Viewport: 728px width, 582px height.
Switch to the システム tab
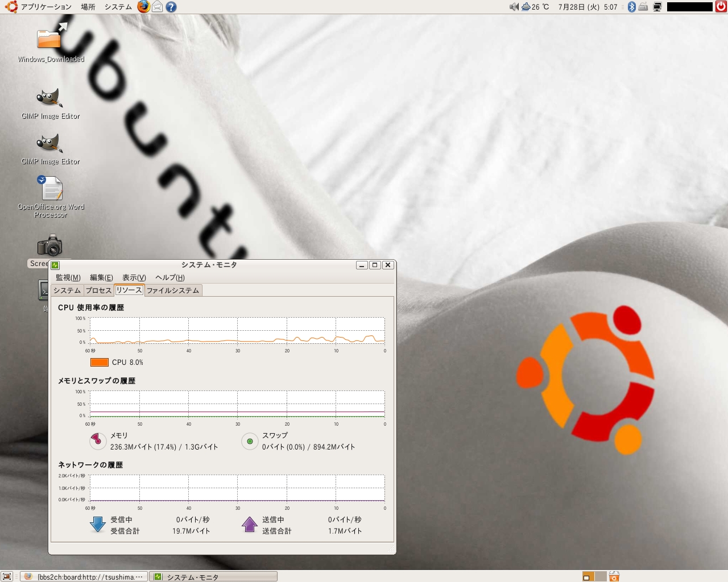[x=67, y=290]
